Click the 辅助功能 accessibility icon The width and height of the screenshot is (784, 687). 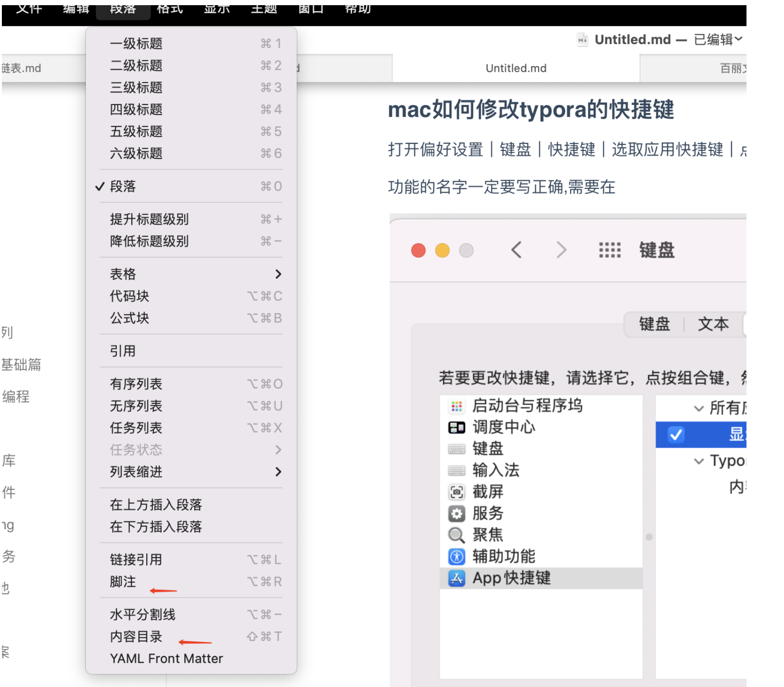457,557
